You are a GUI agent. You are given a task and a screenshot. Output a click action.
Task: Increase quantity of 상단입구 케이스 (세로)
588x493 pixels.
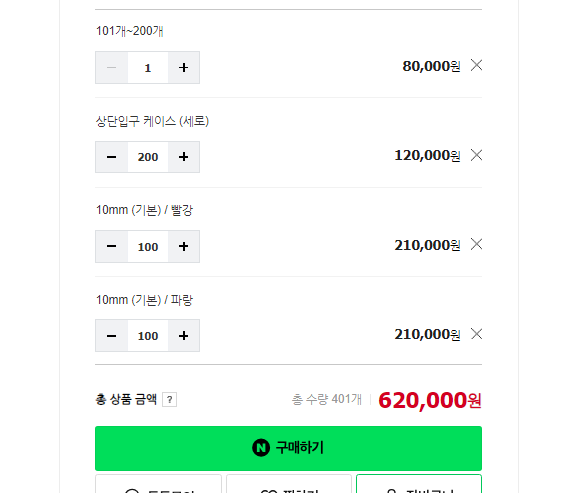183,157
